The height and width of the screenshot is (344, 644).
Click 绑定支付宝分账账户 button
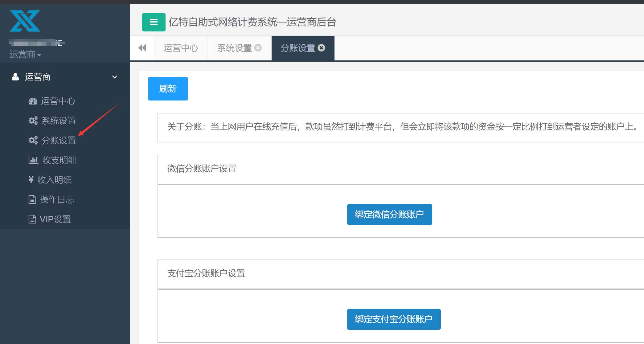point(393,319)
